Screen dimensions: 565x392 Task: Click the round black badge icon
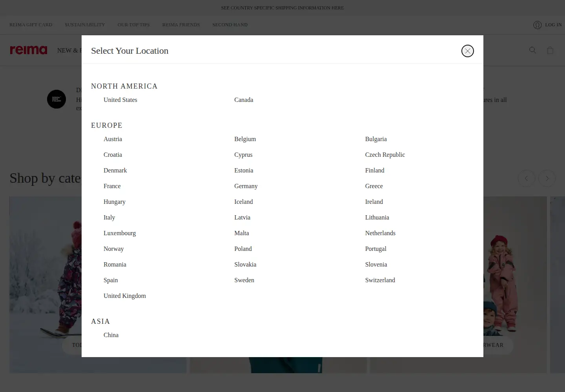click(x=56, y=99)
